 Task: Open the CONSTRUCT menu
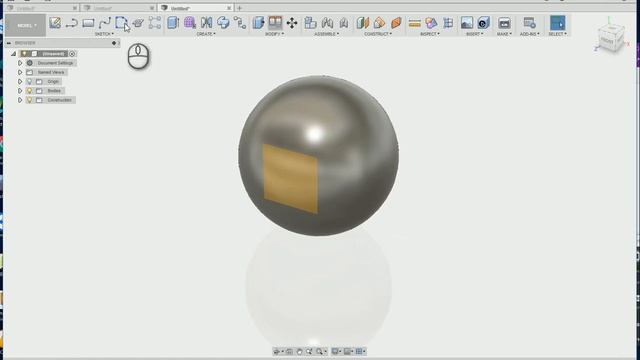pyautogui.click(x=378, y=34)
